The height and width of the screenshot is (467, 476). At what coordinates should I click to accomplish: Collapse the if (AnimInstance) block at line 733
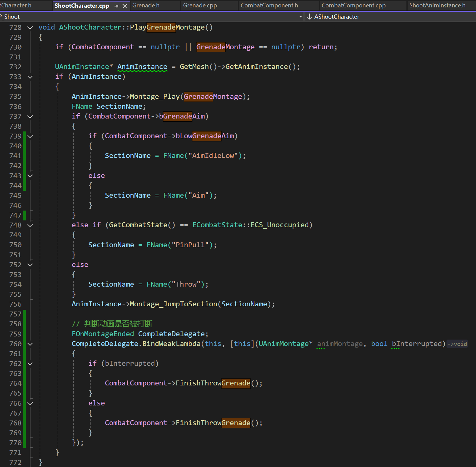click(30, 77)
